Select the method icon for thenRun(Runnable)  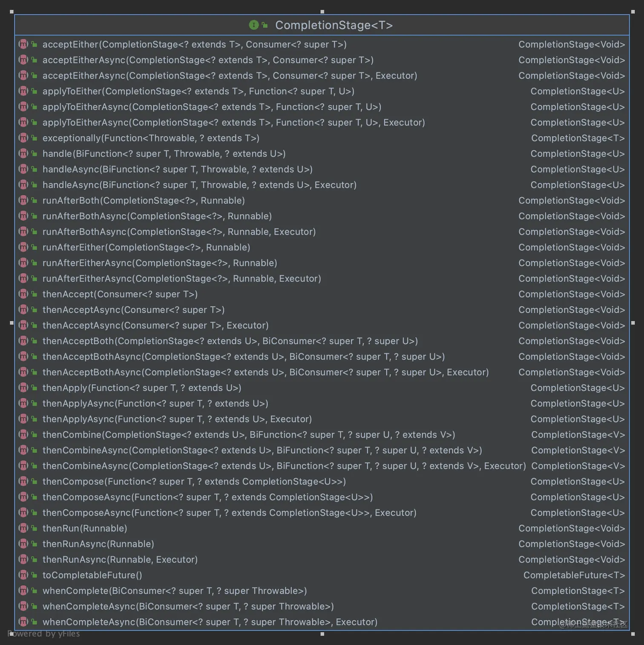[x=23, y=529]
